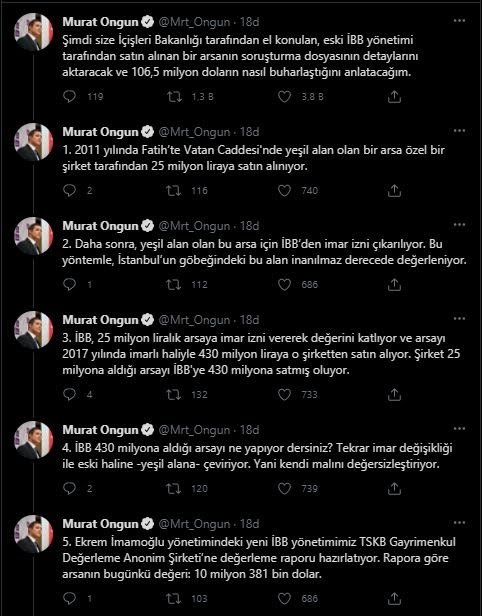Reply to the first tweet with 119 replies
Viewport: 482px width, 616px height.
[x=70, y=97]
